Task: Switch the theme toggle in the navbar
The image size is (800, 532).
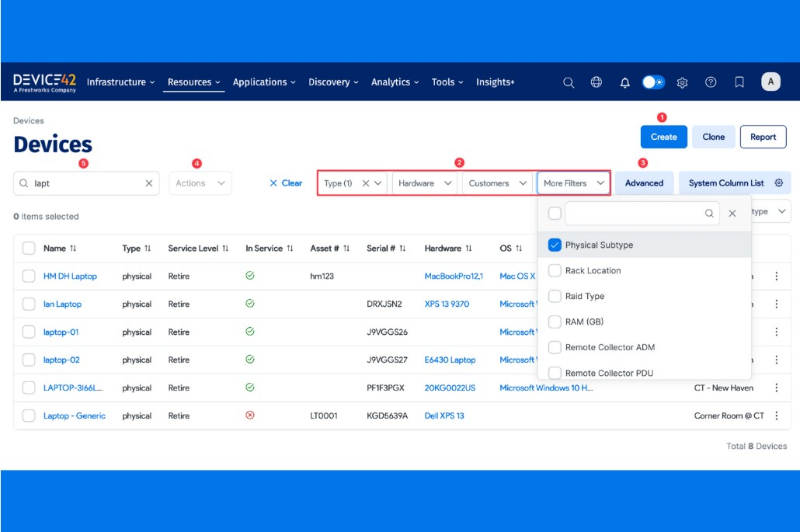Action: [x=653, y=82]
